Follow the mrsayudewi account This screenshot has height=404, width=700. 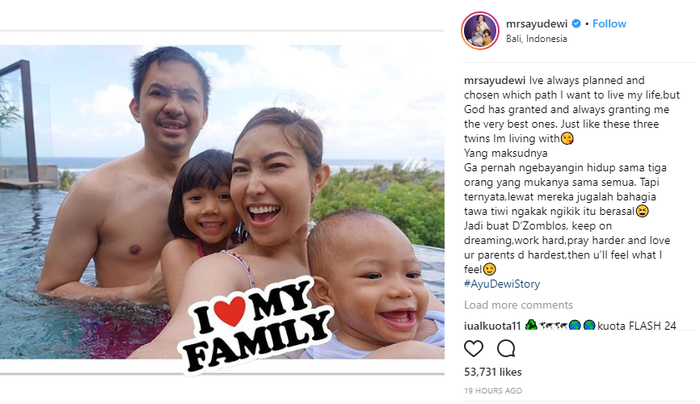609,24
